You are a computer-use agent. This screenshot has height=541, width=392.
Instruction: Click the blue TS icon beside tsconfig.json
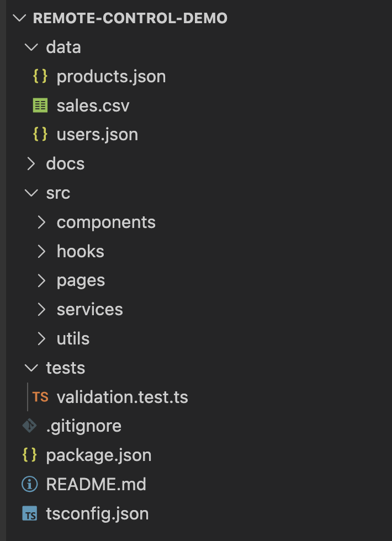tap(29, 514)
